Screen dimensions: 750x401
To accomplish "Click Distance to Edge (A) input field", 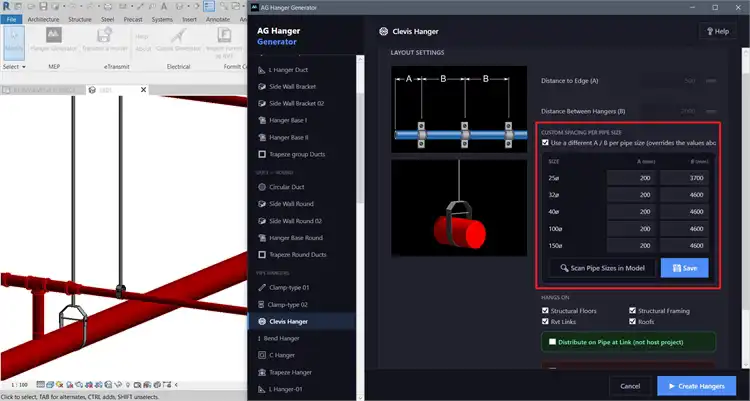I will tap(670, 81).
